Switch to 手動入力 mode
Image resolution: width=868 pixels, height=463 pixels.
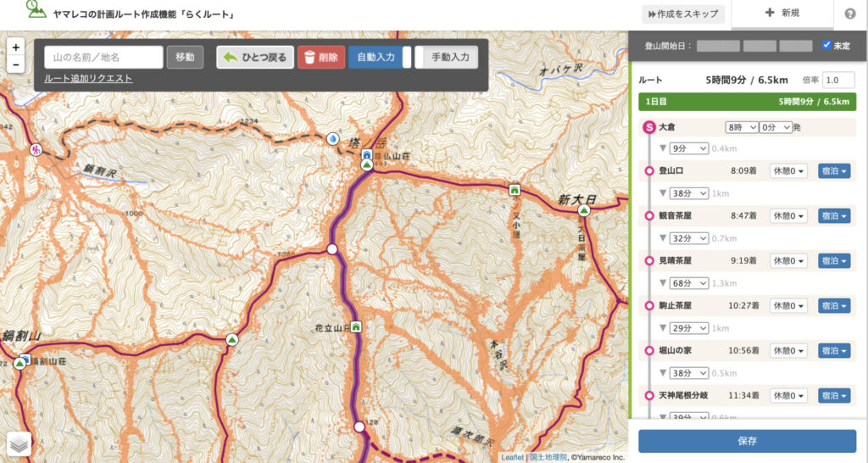point(446,57)
